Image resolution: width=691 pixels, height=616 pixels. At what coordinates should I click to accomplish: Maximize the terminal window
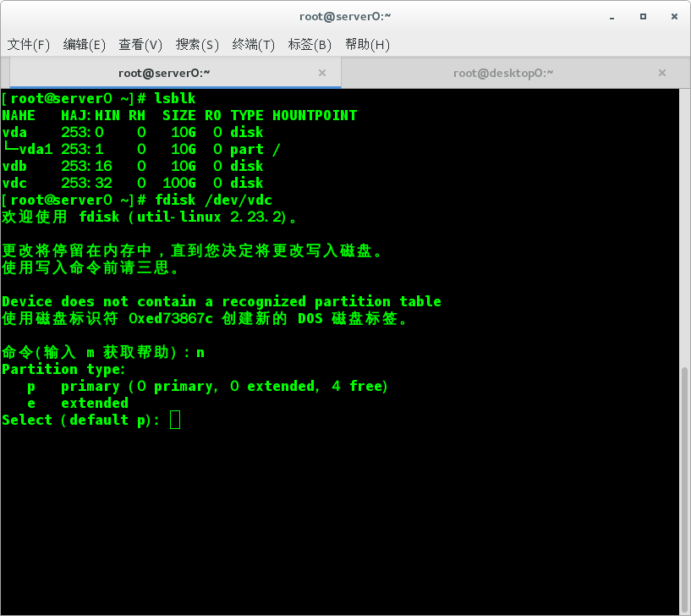[x=643, y=17]
